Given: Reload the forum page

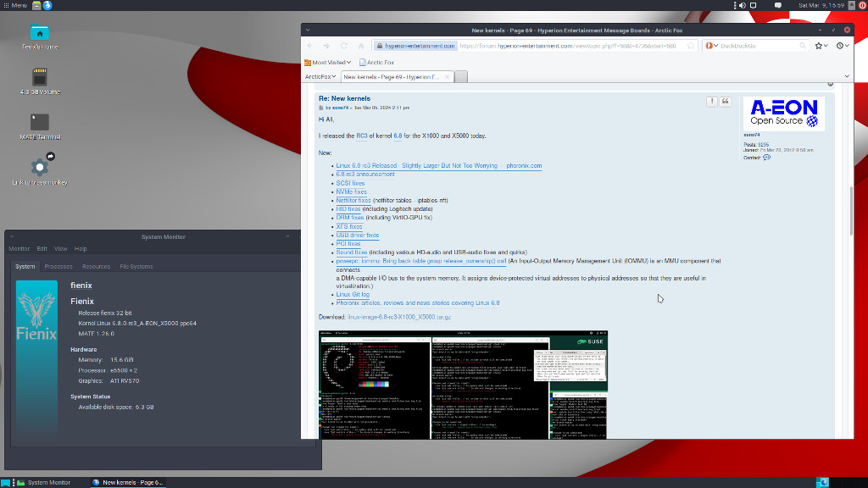Looking at the screenshot, I should pyautogui.click(x=344, y=46).
